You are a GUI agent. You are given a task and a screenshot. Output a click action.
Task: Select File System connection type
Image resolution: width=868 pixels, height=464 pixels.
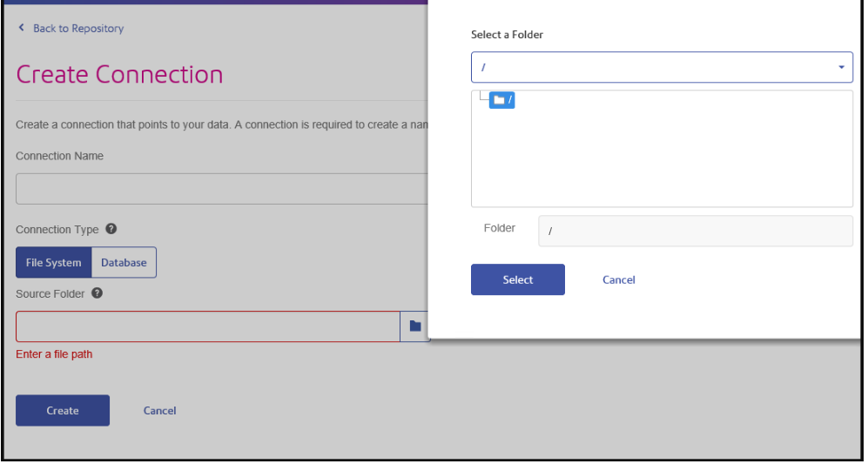click(x=54, y=262)
